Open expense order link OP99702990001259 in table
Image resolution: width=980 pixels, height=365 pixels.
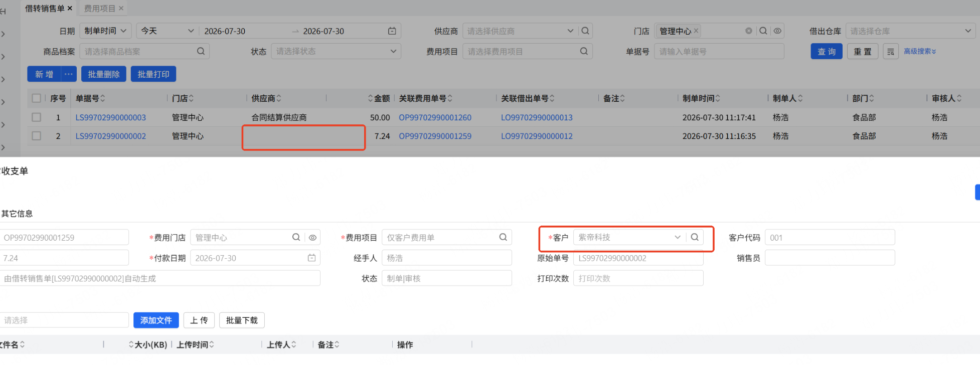coord(435,136)
